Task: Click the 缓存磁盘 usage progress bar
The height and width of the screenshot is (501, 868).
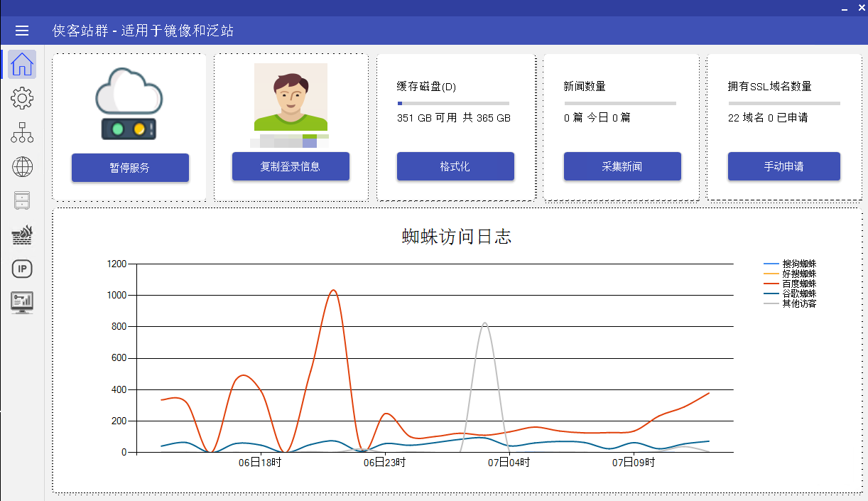Action: tap(453, 104)
